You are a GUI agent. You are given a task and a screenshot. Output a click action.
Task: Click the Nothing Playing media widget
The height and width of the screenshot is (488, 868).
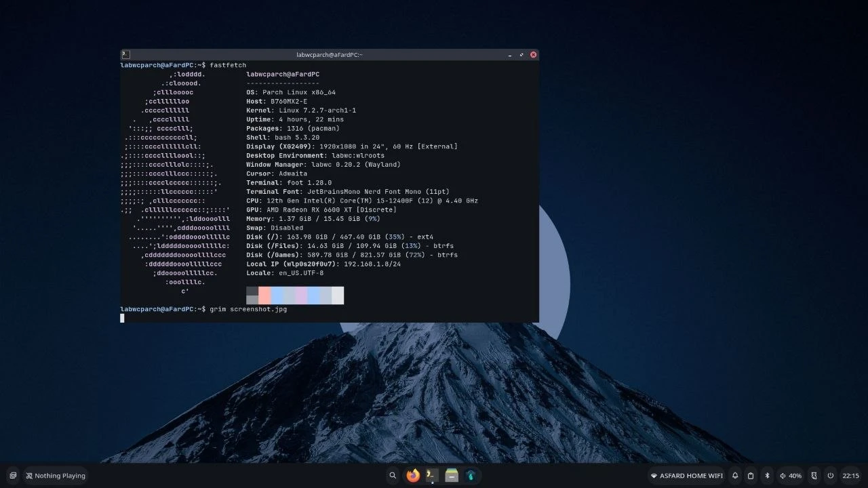tap(56, 476)
